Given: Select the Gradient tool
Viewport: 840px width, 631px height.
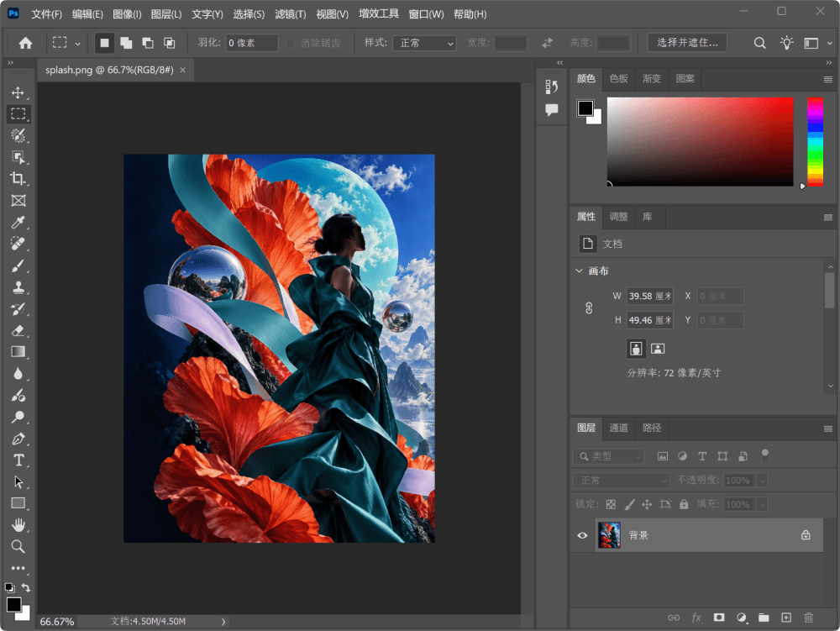Looking at the screenshot, I should pos(18,352).
